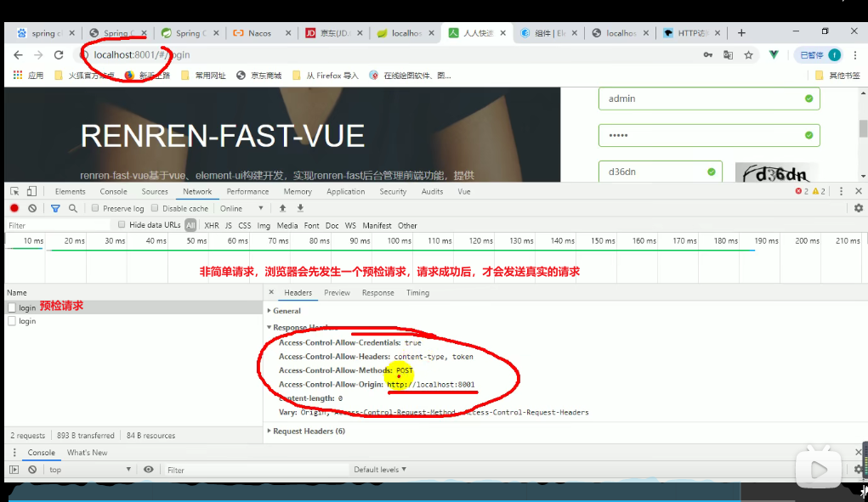Screen dimensions: 868x502
Task: Switch to the Elements panel tab
Action: pyautogui.click(x=71, y=191)
